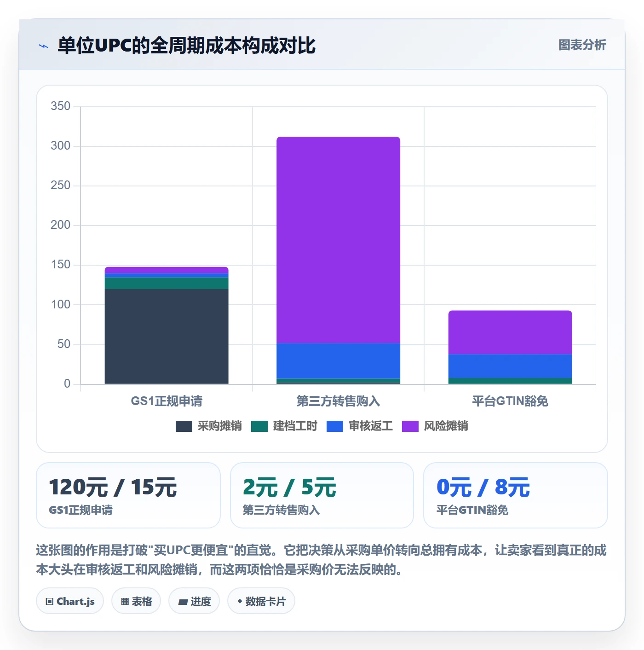This screenshot has height=650, width=644.
Task: Click the 150 y-axis value
Action: 61,265
